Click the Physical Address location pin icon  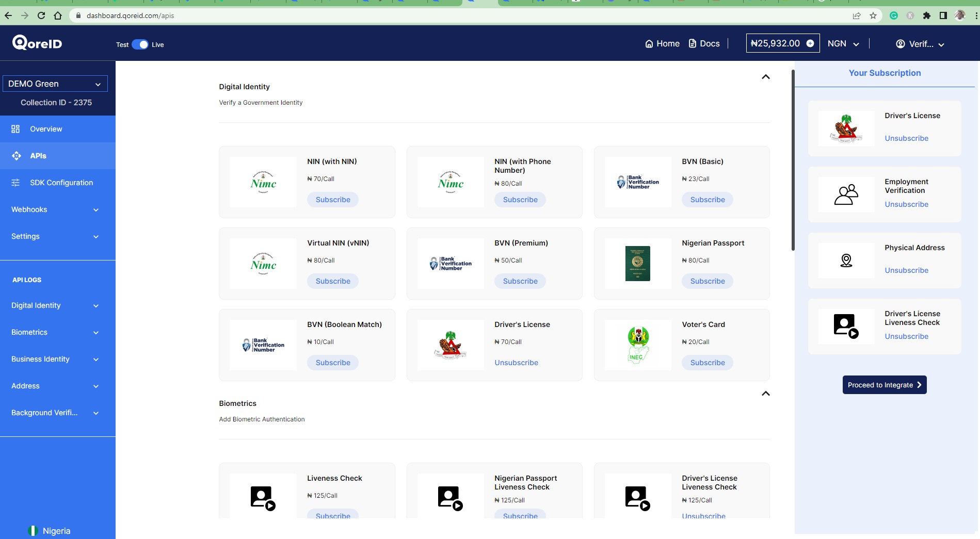[x=846, y=260]
